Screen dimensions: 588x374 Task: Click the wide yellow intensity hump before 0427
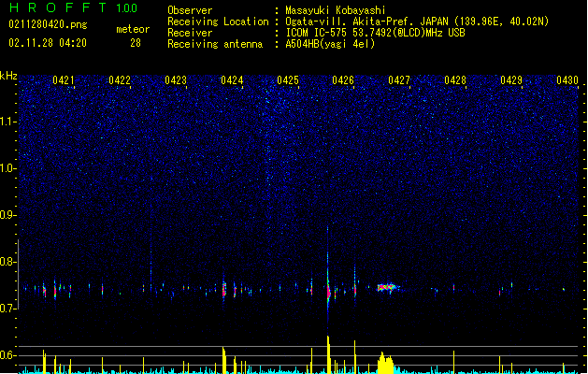pos(385,363)
